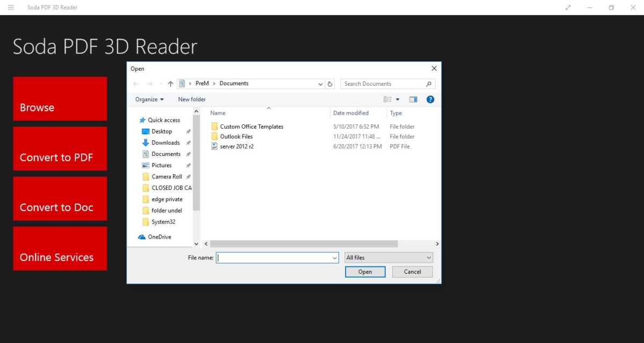Select the OneDrive icon in the sidebar
This screenshot has height=343, width=644.
141,236
